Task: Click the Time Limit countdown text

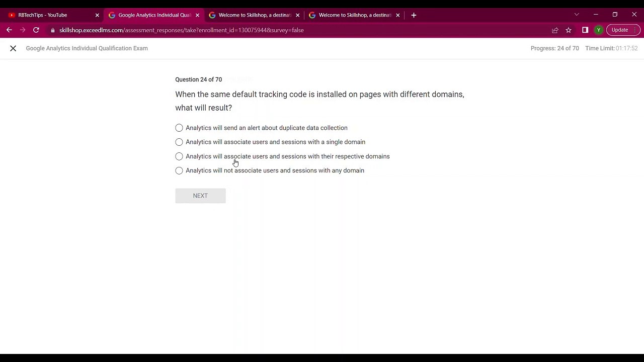Action: pos(611,48)
